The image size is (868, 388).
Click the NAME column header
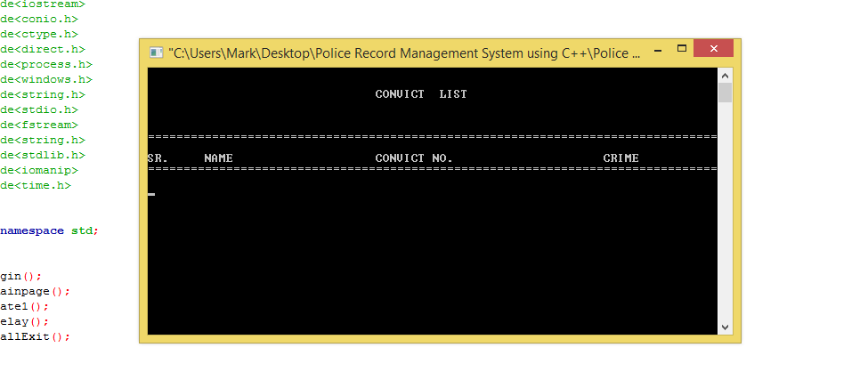[x=218, y=158]
